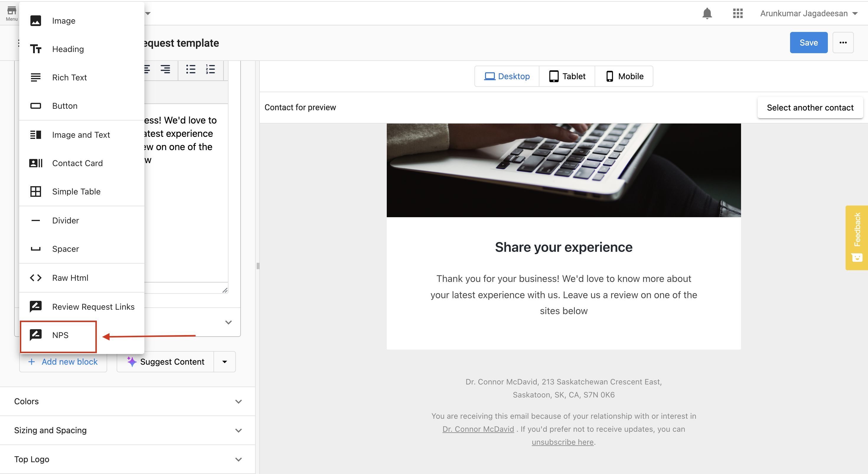Collapse the block settings chevron
The image size is (868, 474).
(229, 322)
